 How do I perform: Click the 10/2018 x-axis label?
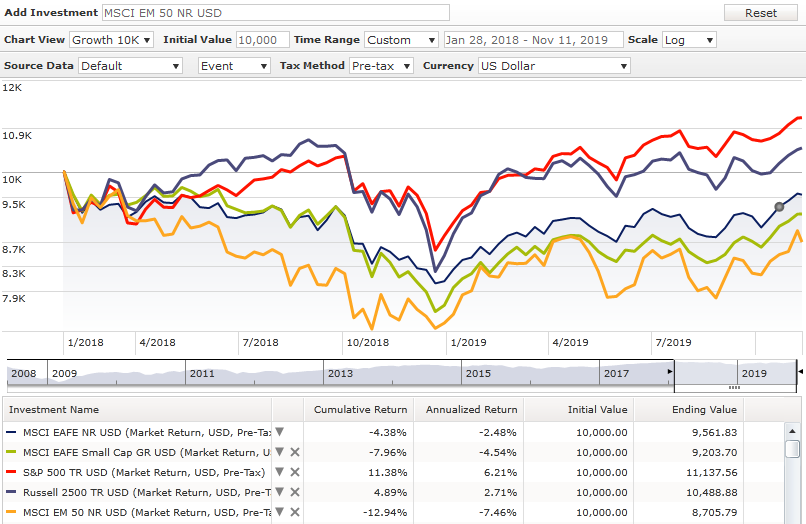[368, 342]
